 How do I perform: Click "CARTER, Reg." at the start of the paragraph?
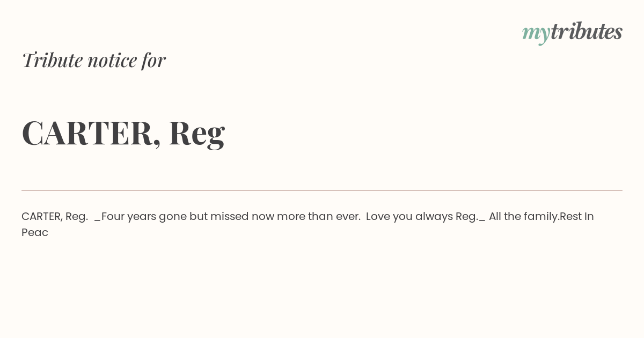point(55,217)
